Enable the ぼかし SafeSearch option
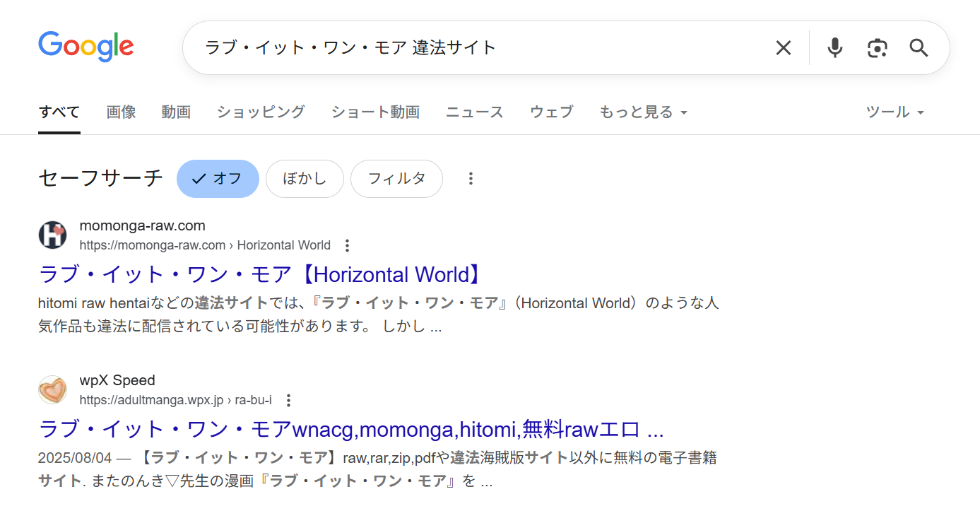980x511 pixels. pyautogui.click(x=305, y=179)
